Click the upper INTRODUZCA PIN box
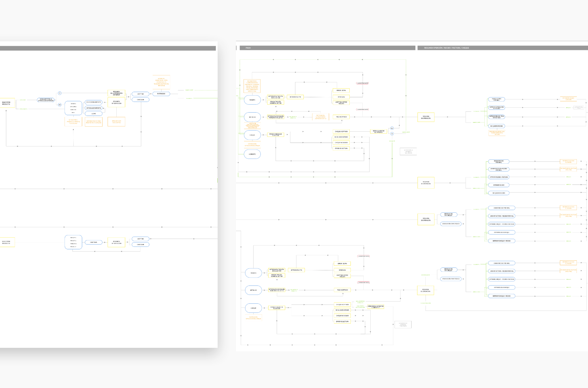This screenshot has height=388, width=588. tap(295, 97)
